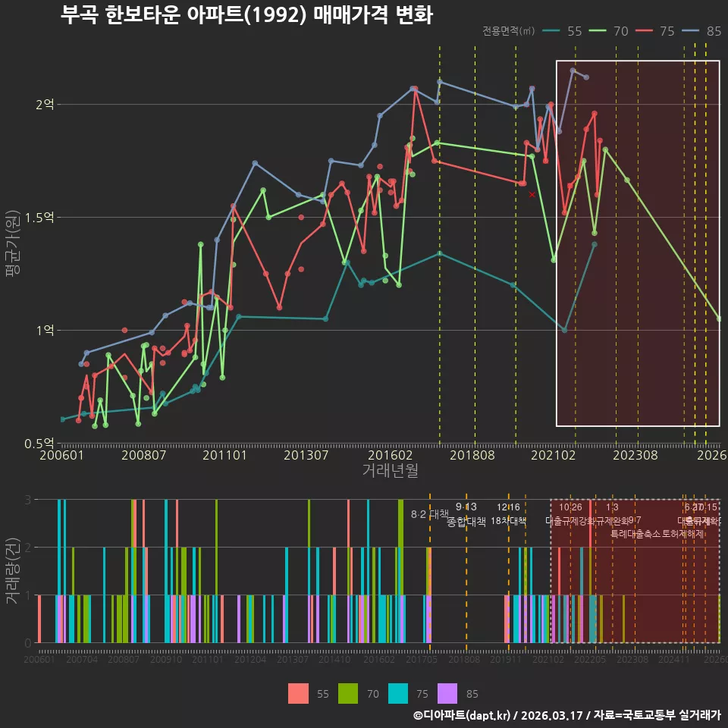Click '202308' on the price chart x-axis
The height and width of the screenshot is (728, 728).
(635, 455)
